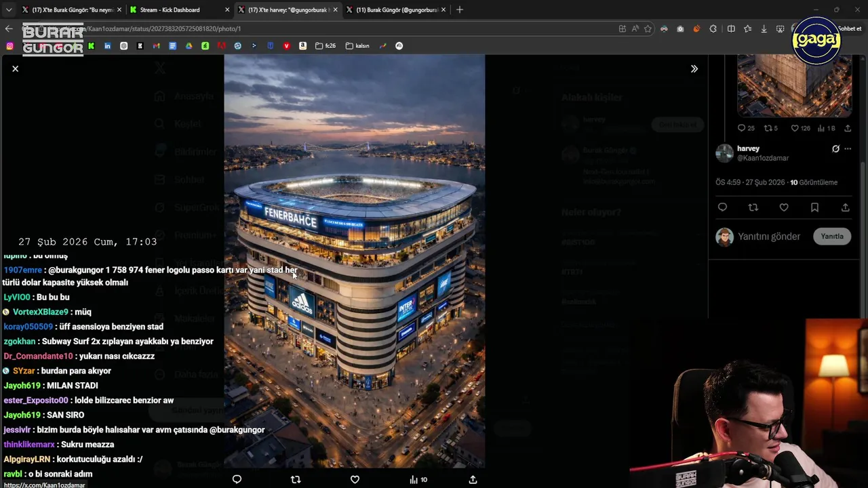Close the Kick Dashboard tab

pyautogui.click(x=227, y=9)
